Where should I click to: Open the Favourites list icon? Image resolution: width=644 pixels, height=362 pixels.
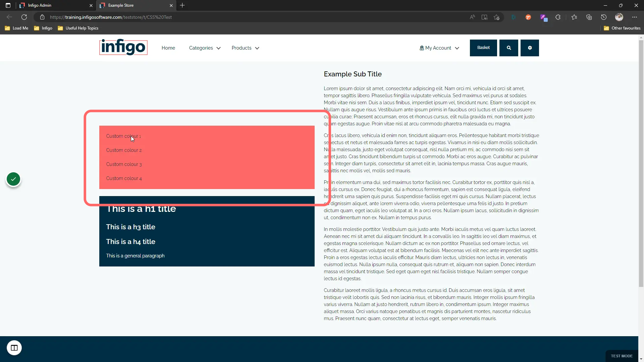click(574, 17)
